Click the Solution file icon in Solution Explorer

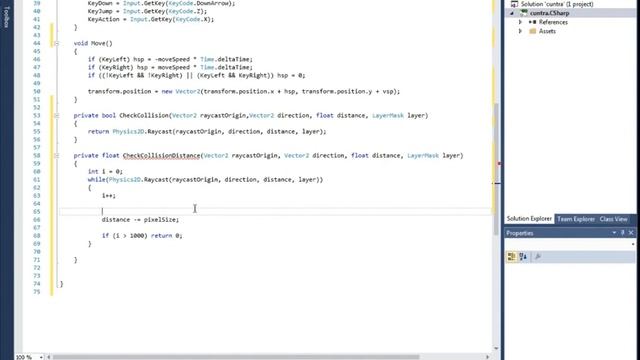pos(514,4)
